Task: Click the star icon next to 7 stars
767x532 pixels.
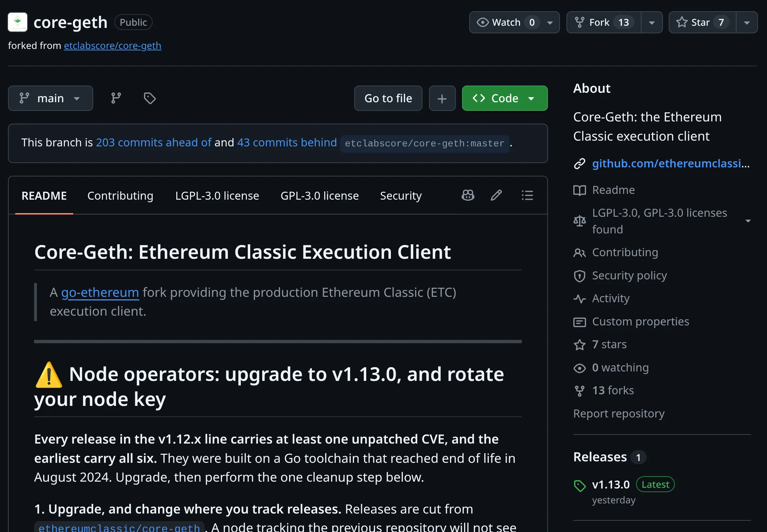Action: coord(580,345)
